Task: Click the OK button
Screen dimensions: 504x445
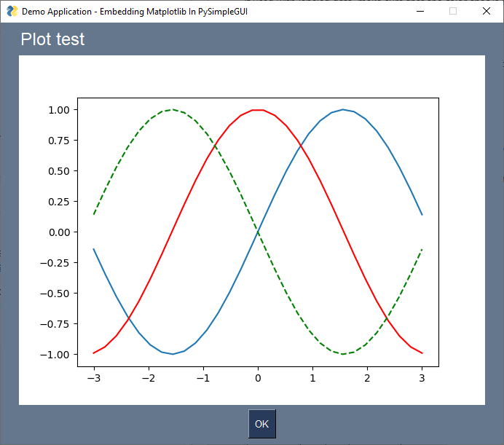Action: click(x=262, y=424)
